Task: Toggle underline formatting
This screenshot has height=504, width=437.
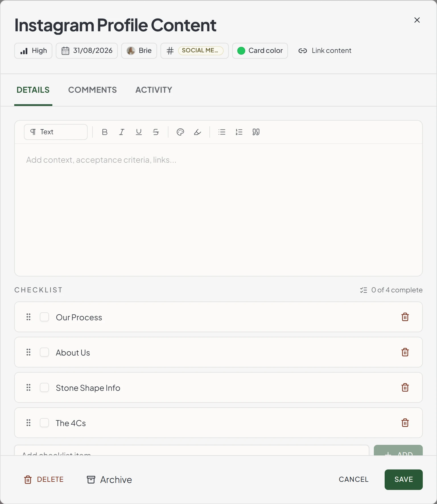Action: pos(139,132)
